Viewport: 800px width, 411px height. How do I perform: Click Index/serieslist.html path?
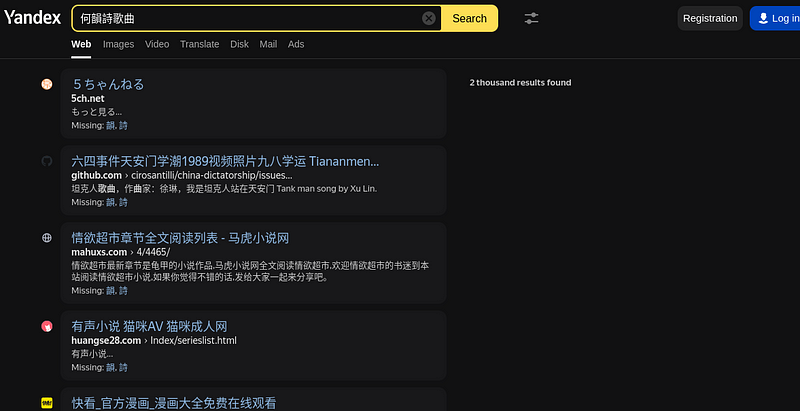[193, 340]
